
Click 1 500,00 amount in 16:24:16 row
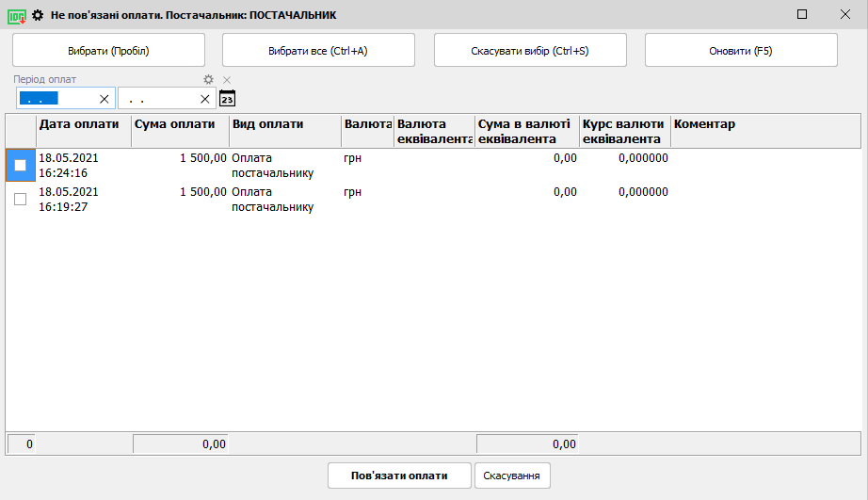point(202,158)
